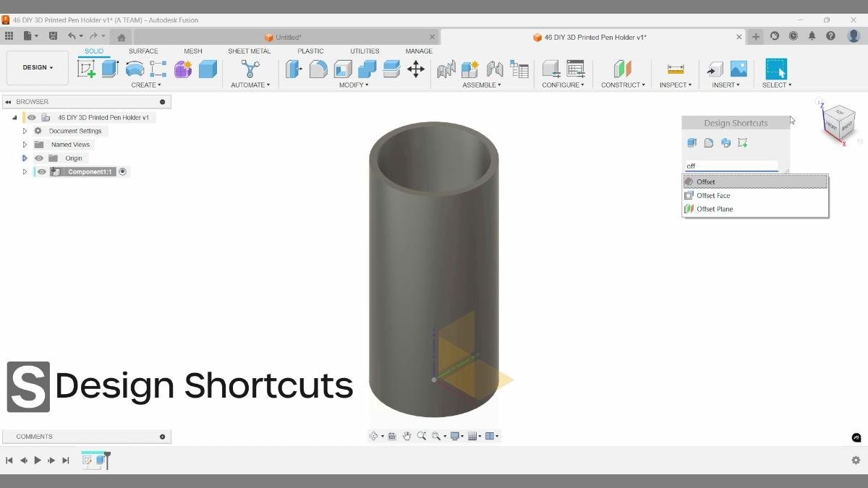Toggle visibility of the Origin folder

pos(40,158)
